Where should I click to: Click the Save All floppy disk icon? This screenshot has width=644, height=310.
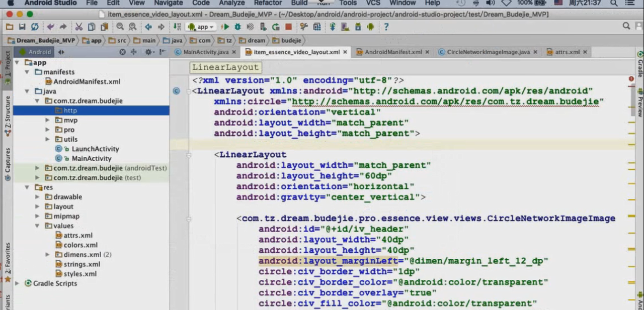[22, 27]
